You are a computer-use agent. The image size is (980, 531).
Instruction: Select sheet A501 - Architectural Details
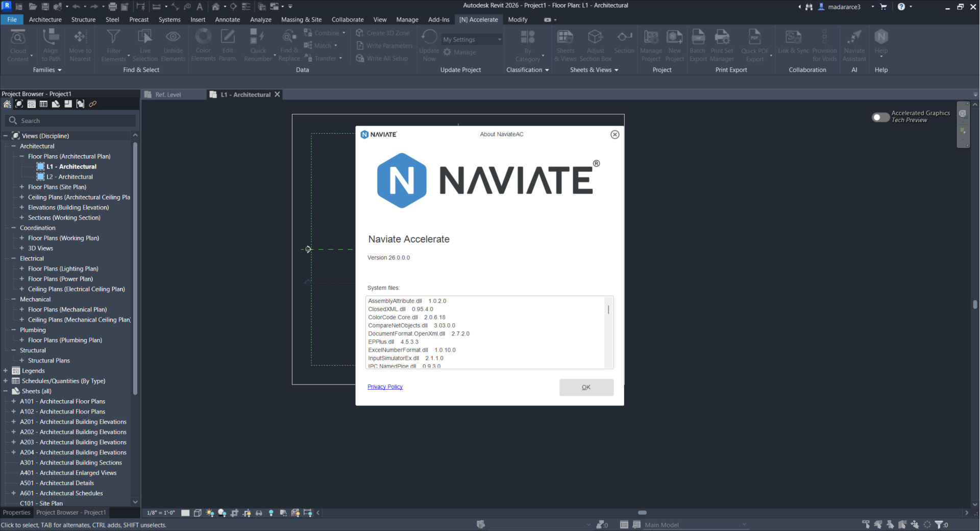click(57, 483)
